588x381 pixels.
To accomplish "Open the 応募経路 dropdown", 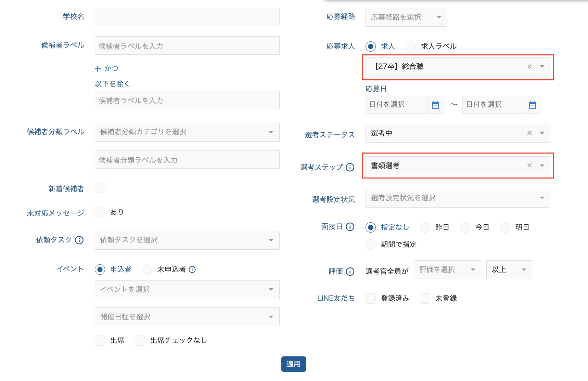I will click(406, 17).
